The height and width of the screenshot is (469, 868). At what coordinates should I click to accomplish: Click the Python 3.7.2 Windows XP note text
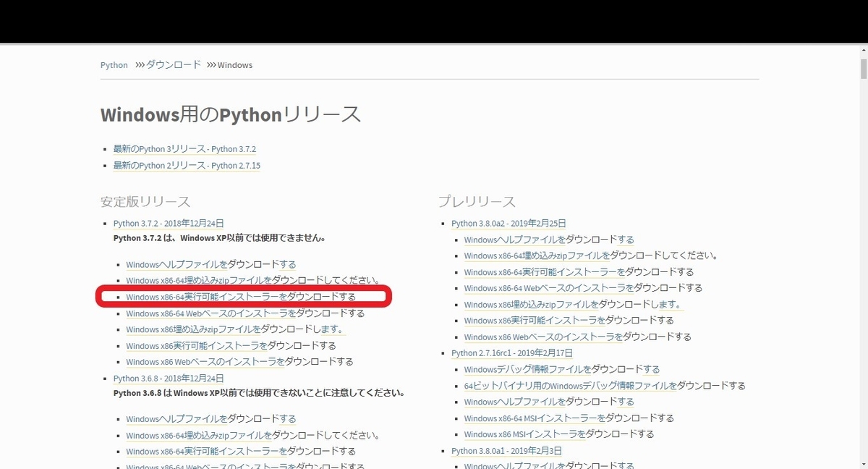click(x=219, y=238)
